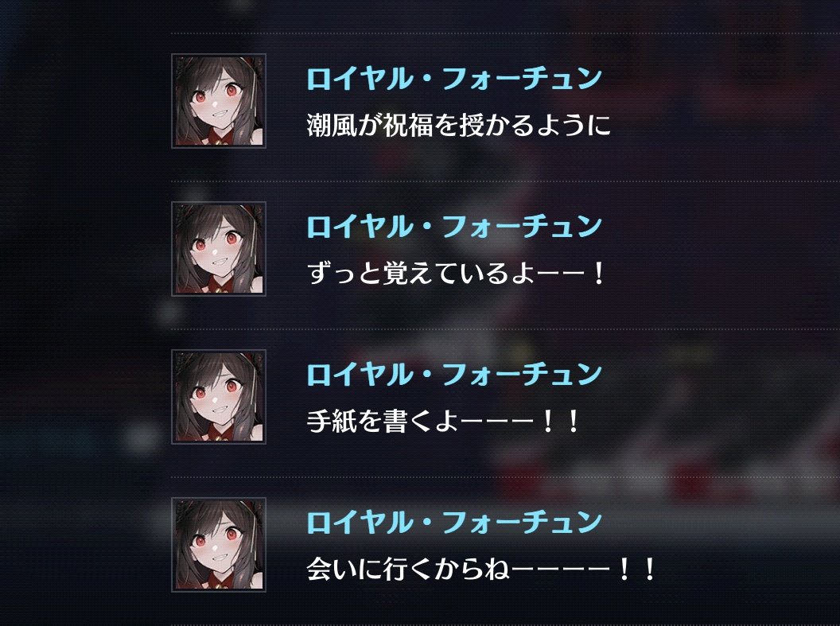Viewport: 840px width, 626px height.
Task: Click the portrait beside ずっと覚えているよ line
Action: (x=219, y=249)
